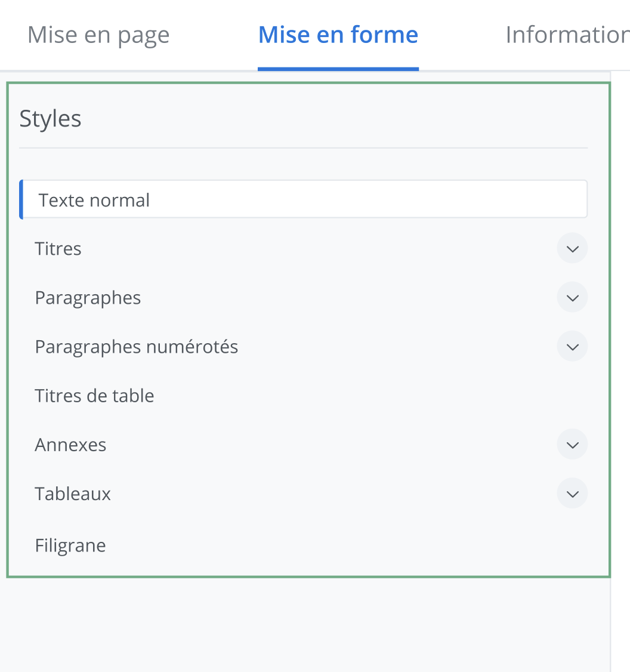Choose the Paragraphes numérotés label
The image size is (630, 672).
tap(137, 347)
